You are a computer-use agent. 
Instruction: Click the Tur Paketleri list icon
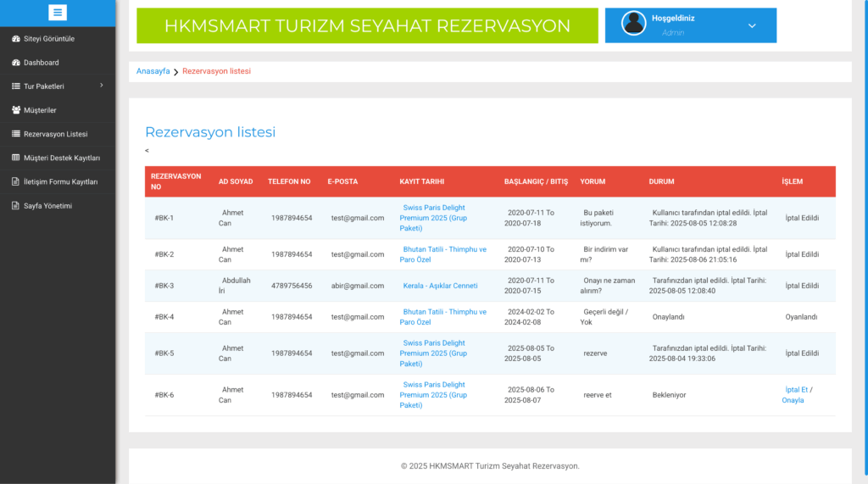pyautogui.click(x=16, y=86)
